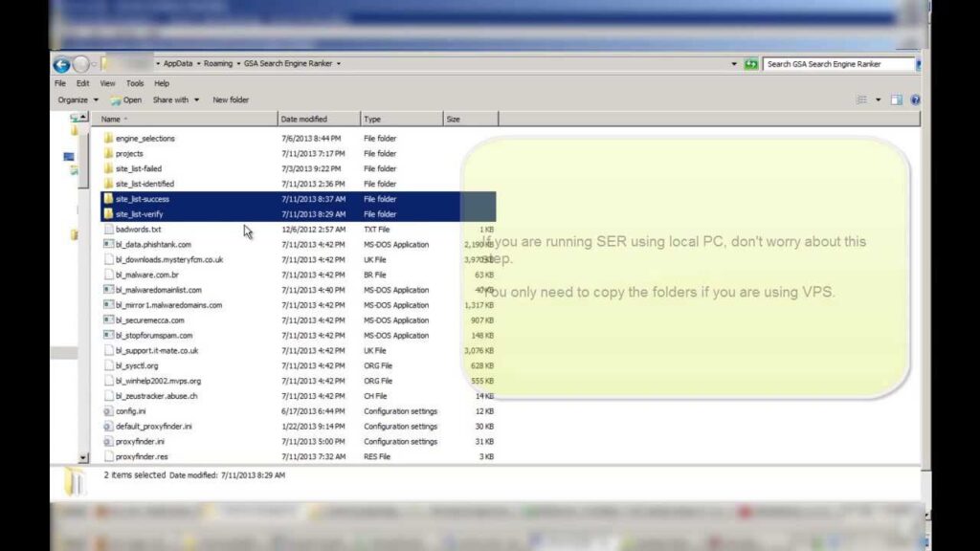Screen dimensions: 980x551
Task: Click the bl_malwaredomainlist.com application icon
Action: pyautogui.click(x=108, y=290)
